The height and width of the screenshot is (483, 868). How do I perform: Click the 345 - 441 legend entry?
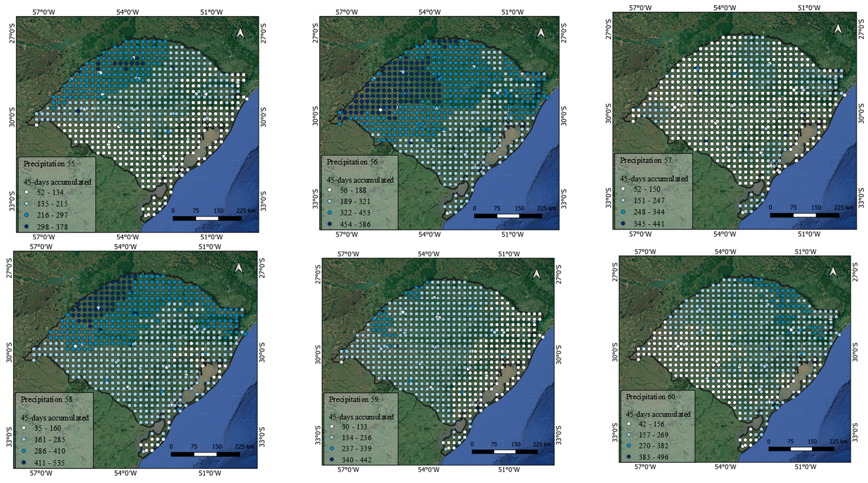(x=649, y=224)
